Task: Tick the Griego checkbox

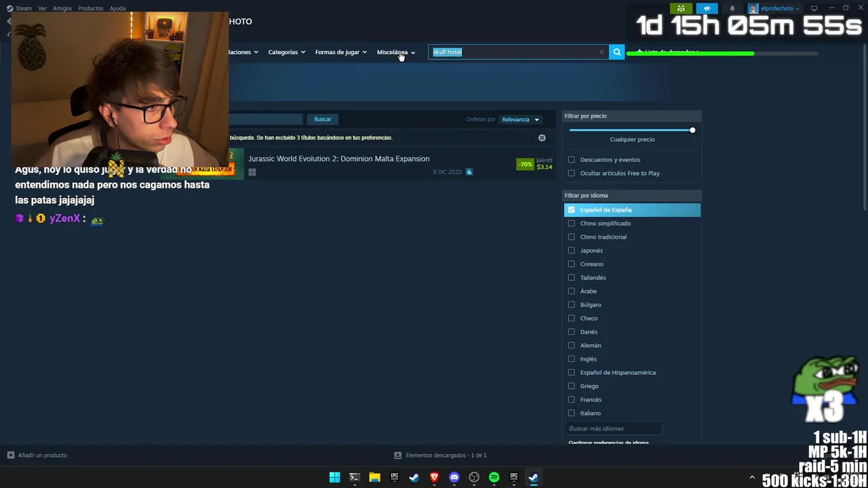Action: click(x=572, y=386)
